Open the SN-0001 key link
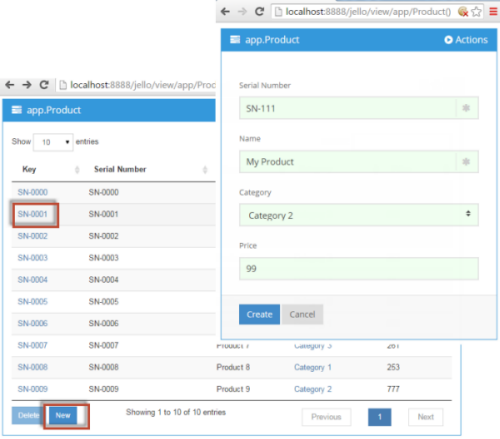 coord(33,214)
